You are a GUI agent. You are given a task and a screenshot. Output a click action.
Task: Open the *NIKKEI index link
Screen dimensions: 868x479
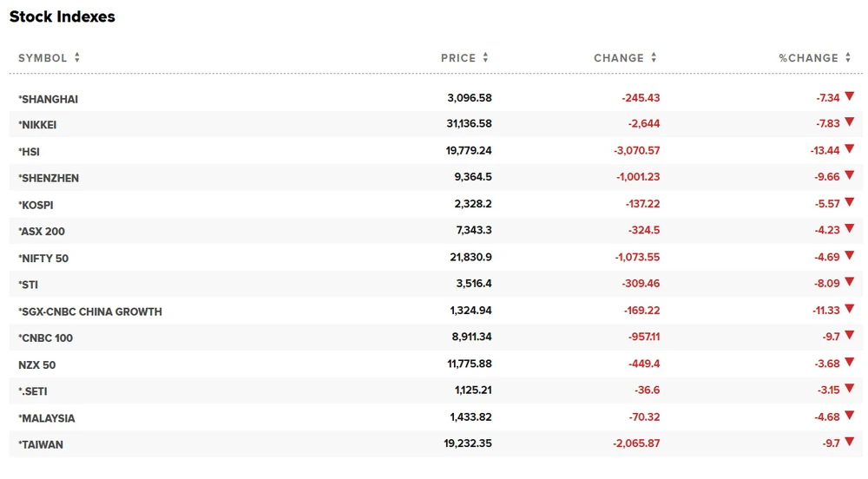tap(37, 125)
